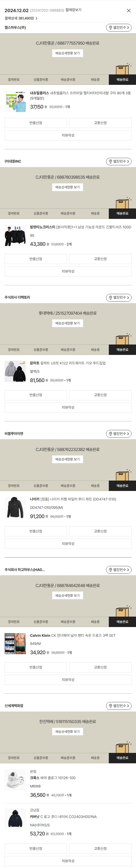
Task: Open Calvin Klein underwear set thumbnail
Action: (15, 644)
